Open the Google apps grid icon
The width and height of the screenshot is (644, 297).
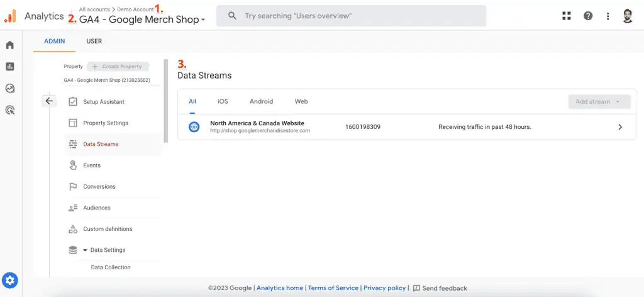pyautogui.click(x=567, y=16)
